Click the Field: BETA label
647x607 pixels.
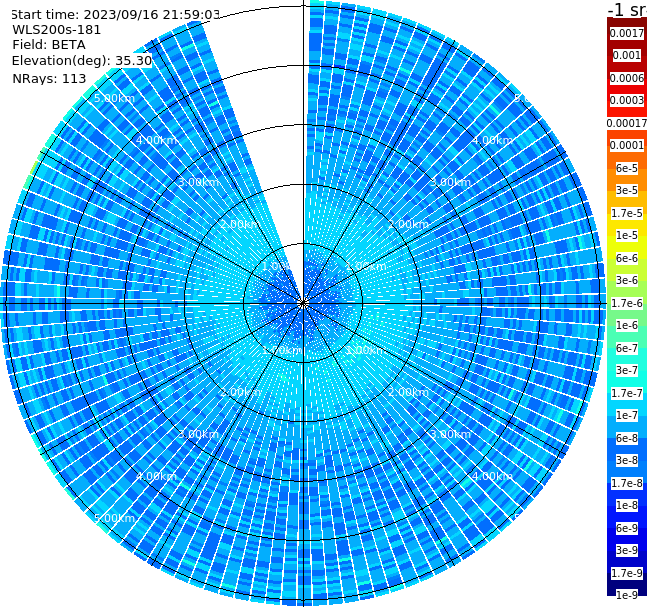coord(49,45)
